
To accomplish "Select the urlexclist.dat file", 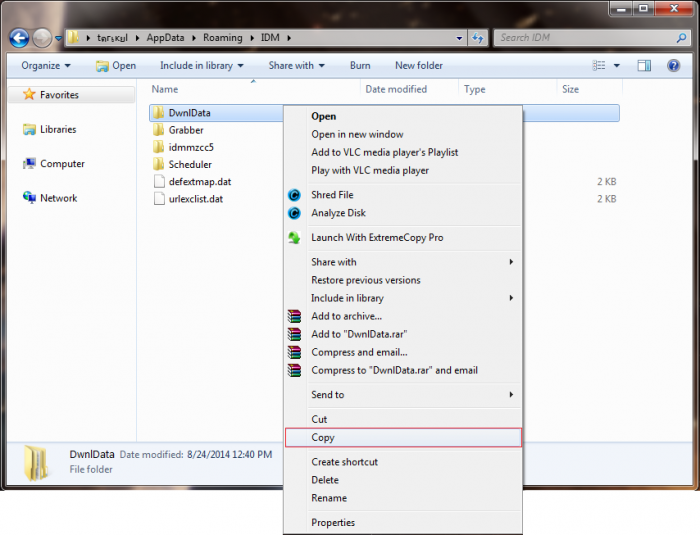I will [196, 199].
